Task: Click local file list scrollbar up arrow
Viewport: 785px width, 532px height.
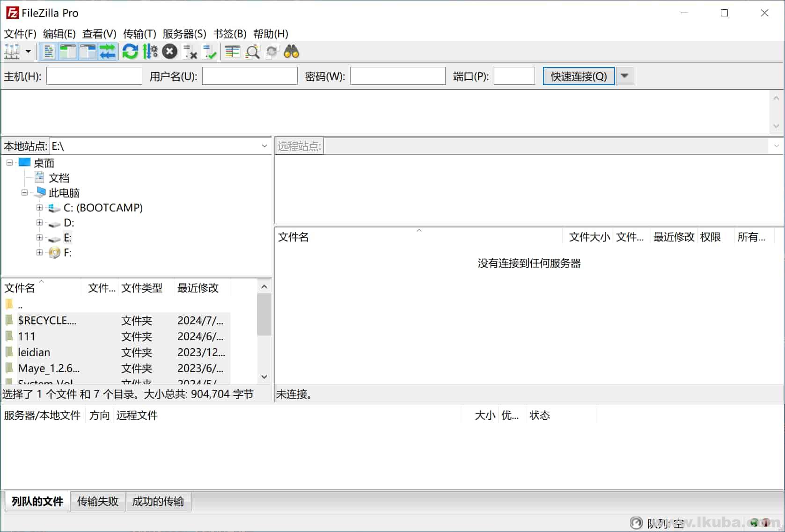Action: 264,286
